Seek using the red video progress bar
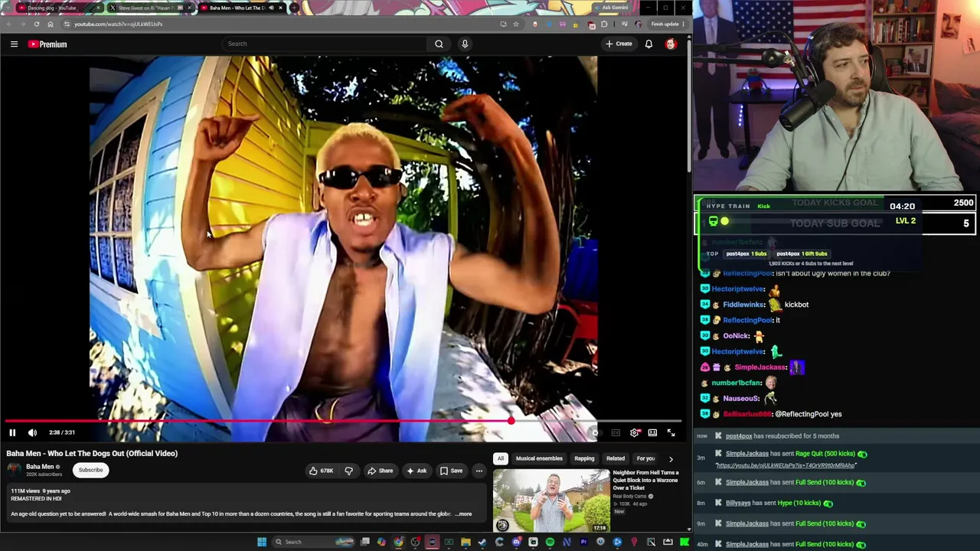Screen dimensions: 980x551 coord(343,421)
